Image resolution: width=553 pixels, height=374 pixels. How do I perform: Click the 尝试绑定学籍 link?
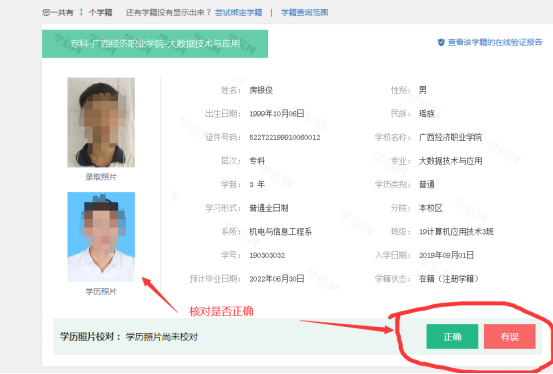(x=238, y=13)
